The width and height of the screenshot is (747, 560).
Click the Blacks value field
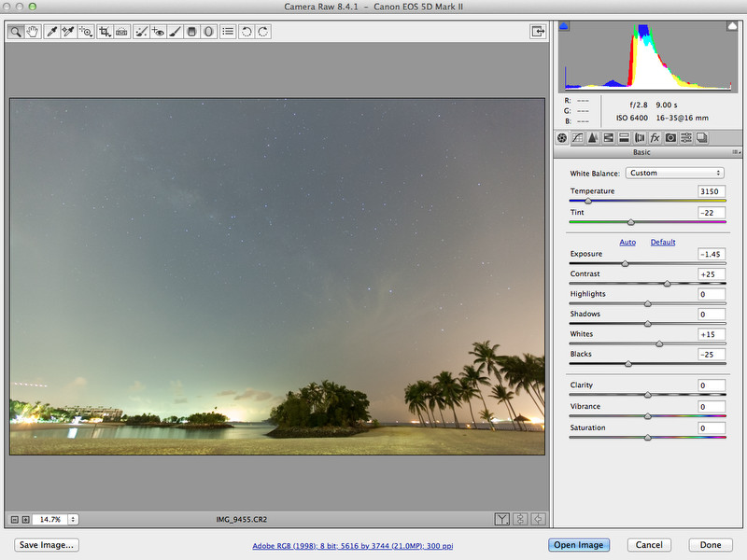[x=712, y=355]
